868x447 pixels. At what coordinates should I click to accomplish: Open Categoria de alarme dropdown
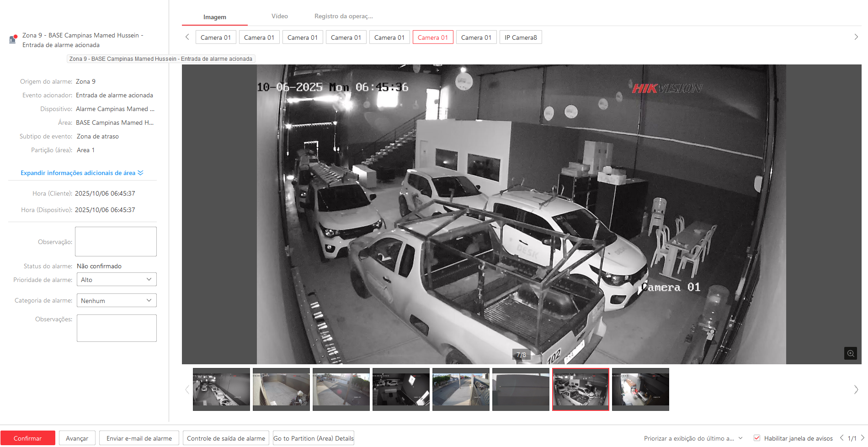117,300
